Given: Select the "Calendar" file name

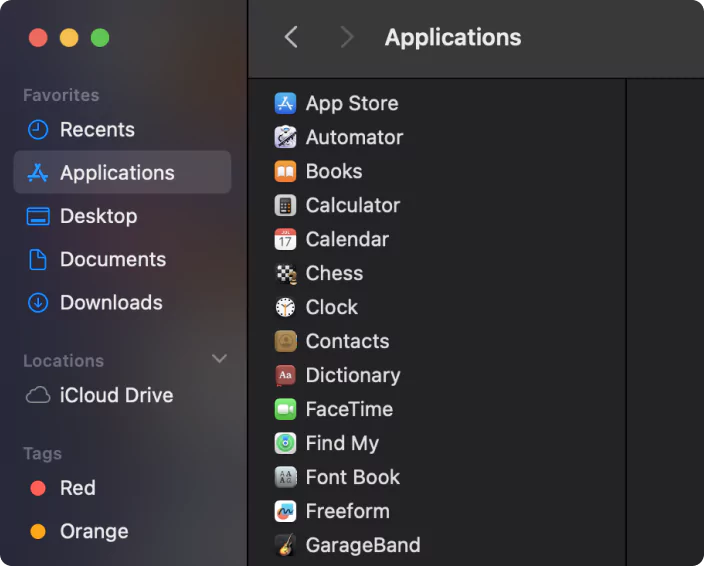Looking at the screenshot, I should (347, 239).
